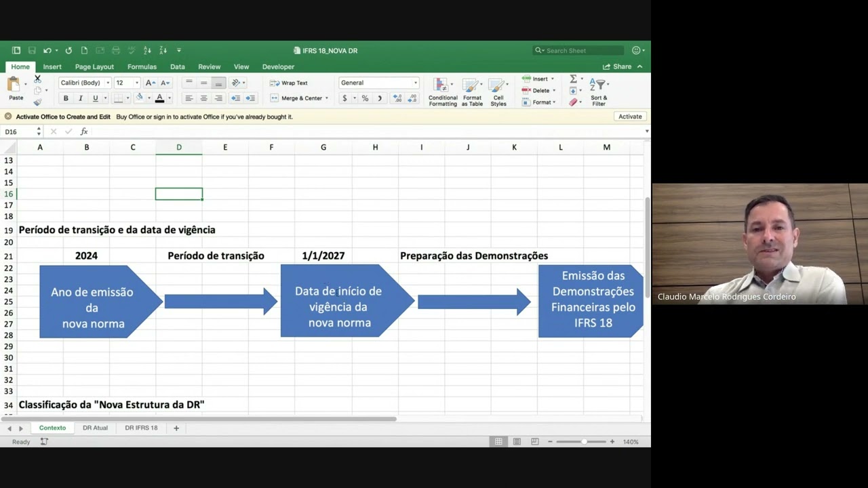This screenshot has width=868, height=488.
Task: Switch to Page Layout view in status bar
Action: pyautogui.click(x=517, y=441)
